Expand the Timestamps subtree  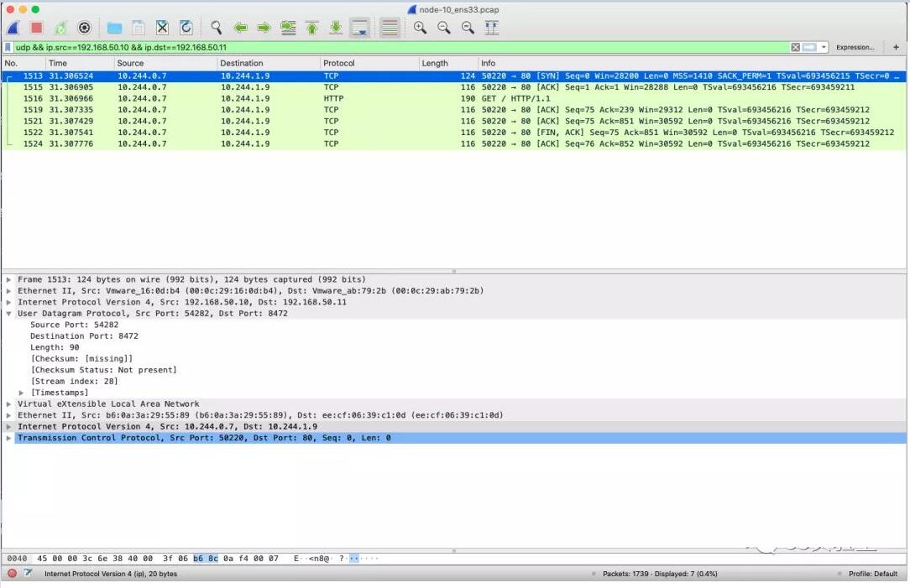pyautogui.click(x=22, y=393)
